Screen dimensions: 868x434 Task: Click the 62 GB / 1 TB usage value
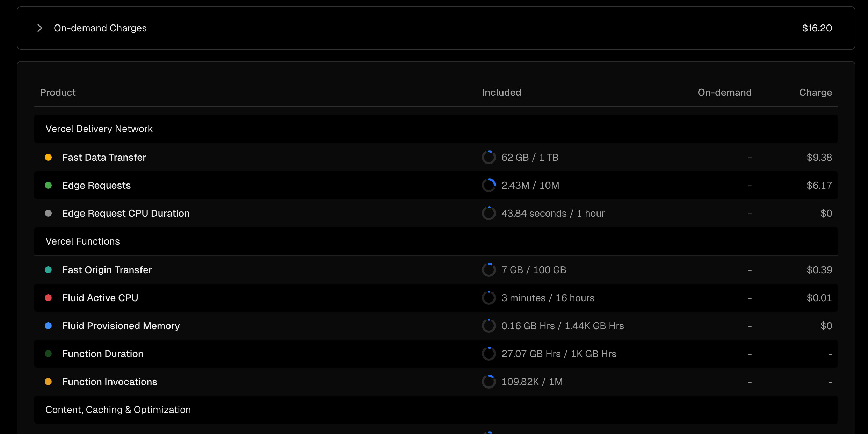(530, 157)
